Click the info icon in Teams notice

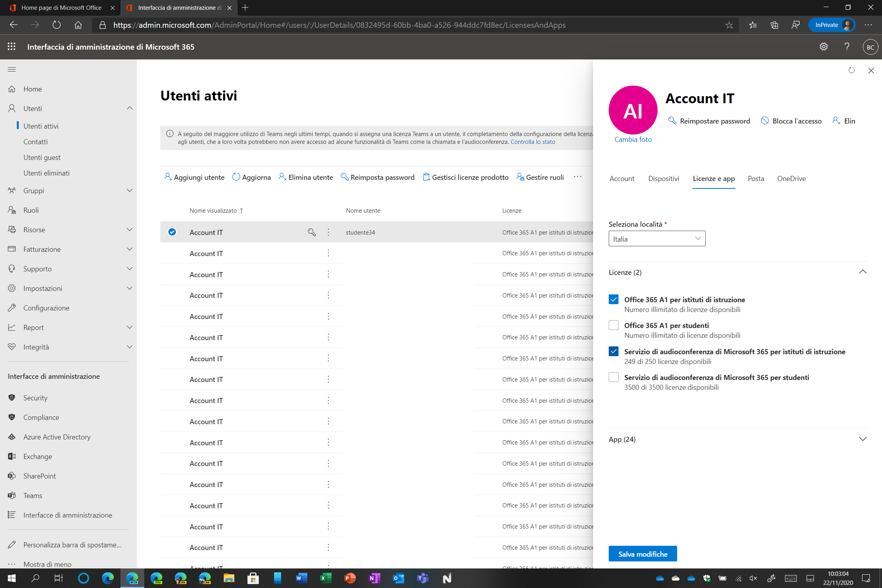(170, 134)
